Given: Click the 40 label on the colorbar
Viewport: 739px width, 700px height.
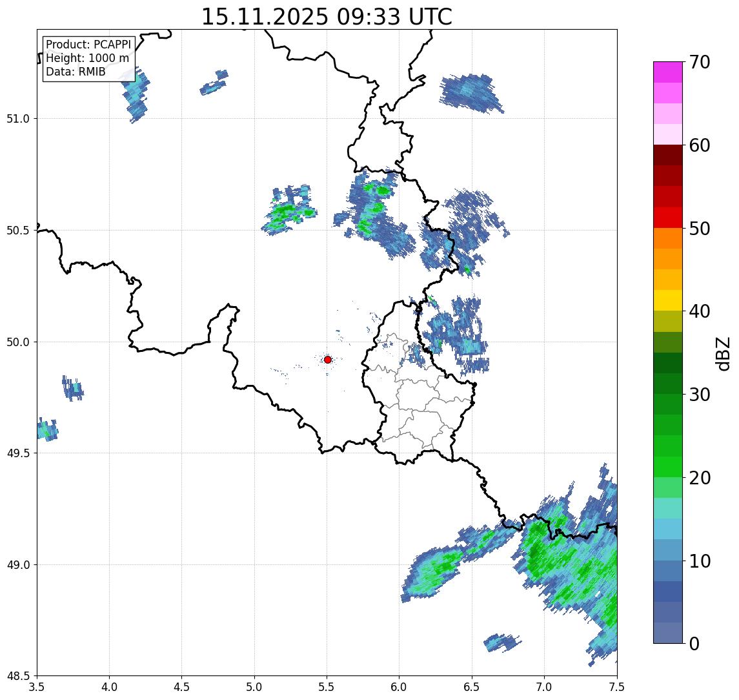Looking at the screenshot, I should pyautogui.click(x=700, y=311).
